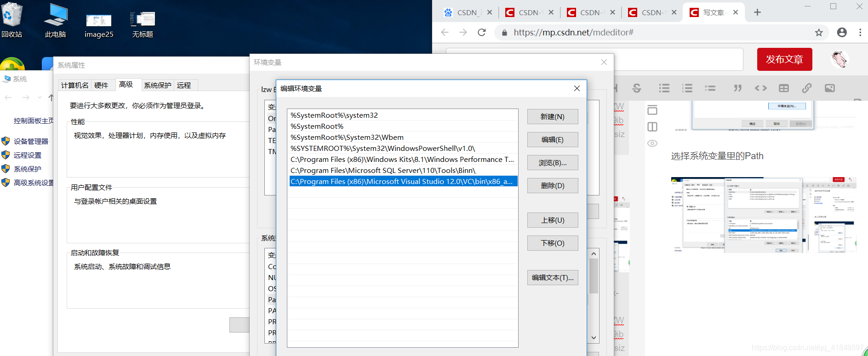Insert an image in the editor
Viewport: 868px width, 356px height.
[x=830, y=88]
